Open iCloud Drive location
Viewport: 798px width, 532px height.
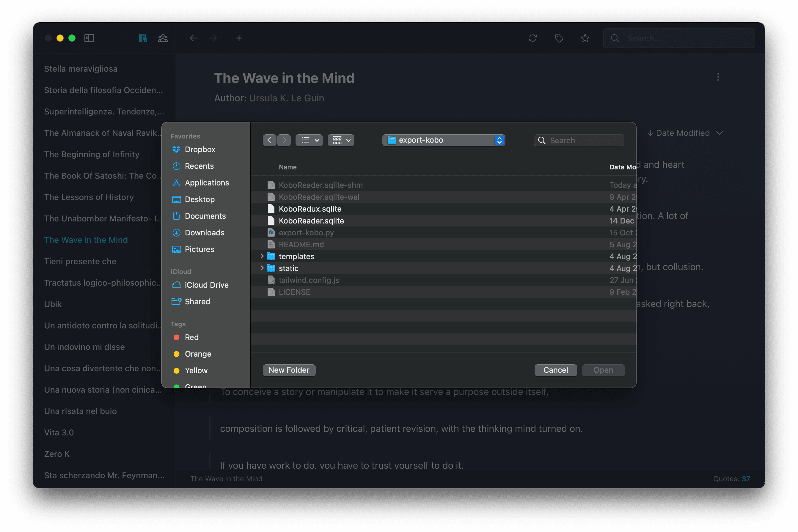[206, 285]
